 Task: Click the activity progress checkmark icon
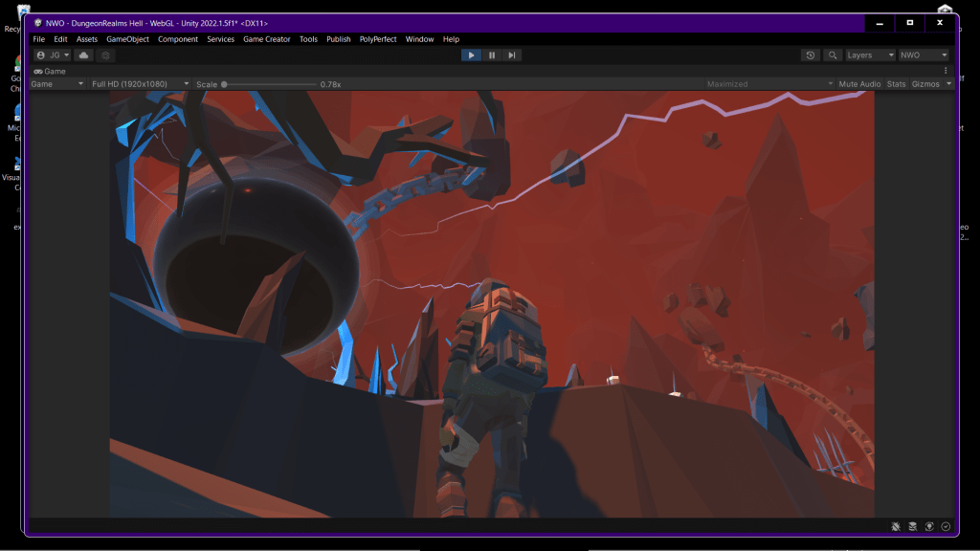point(946,526)
